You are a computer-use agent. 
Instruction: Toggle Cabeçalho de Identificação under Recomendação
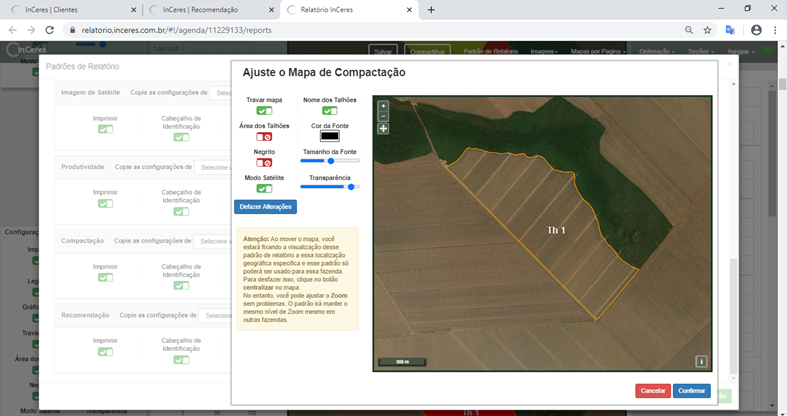pyautogui.click(x=181, y=360)
